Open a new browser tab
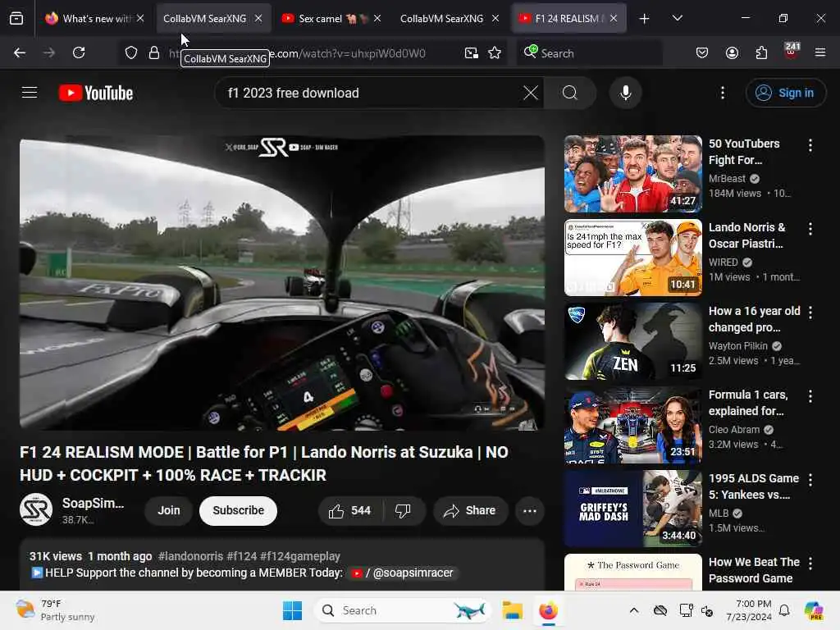Image resolution: width=840 pixels, height=630 pixels. click(x=645, y=19)
